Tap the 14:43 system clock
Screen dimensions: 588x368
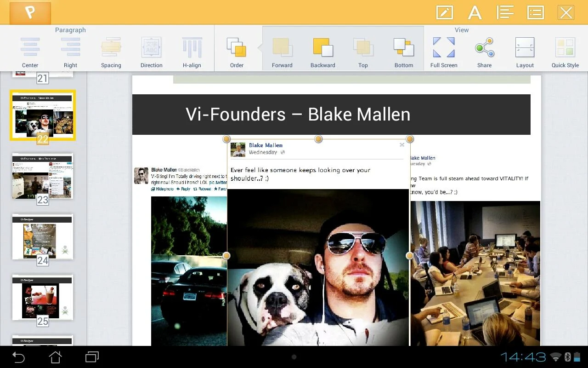523,357
